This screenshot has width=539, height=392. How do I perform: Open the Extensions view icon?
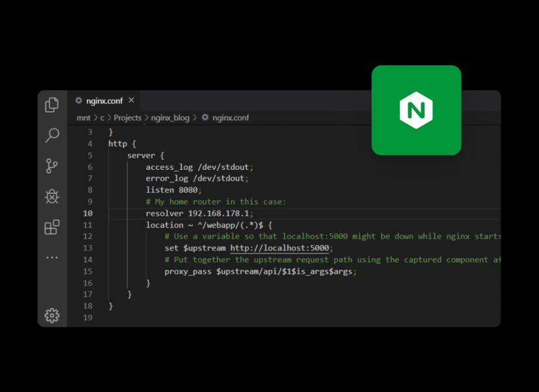pos(52,227)
